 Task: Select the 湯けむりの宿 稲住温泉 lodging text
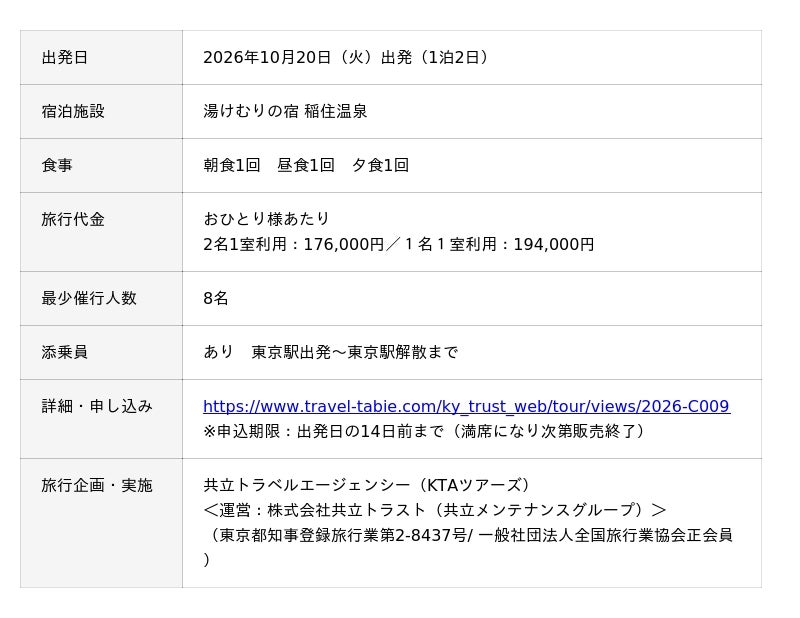[285, 111]
